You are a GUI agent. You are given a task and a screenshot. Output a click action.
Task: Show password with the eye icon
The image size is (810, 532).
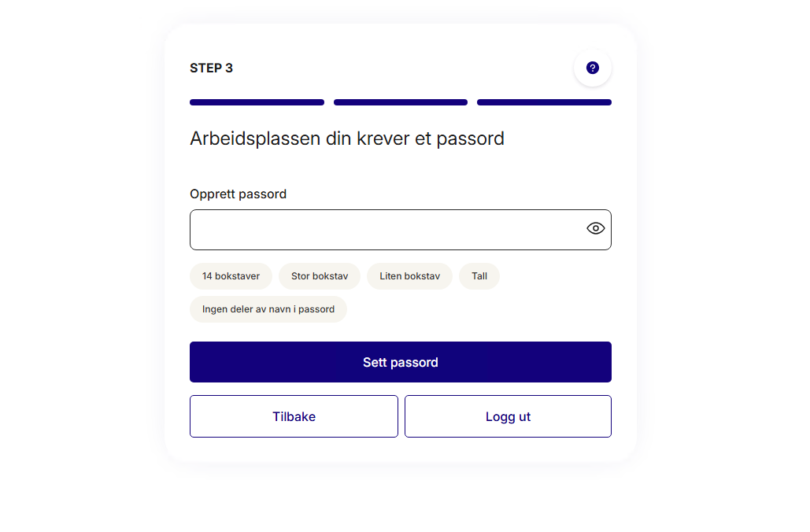tap(595, 229)
